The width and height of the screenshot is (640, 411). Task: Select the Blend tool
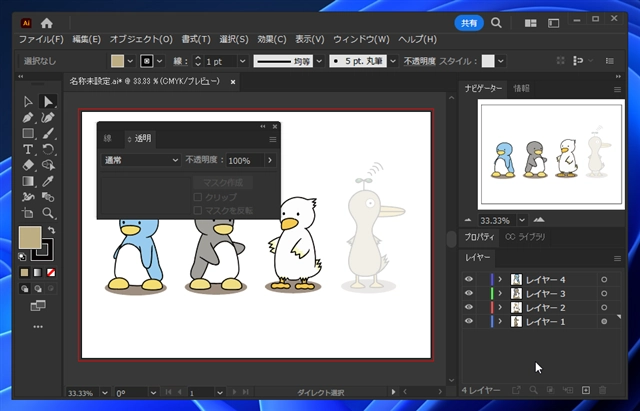pyautogui.click(x=48, y=197)
